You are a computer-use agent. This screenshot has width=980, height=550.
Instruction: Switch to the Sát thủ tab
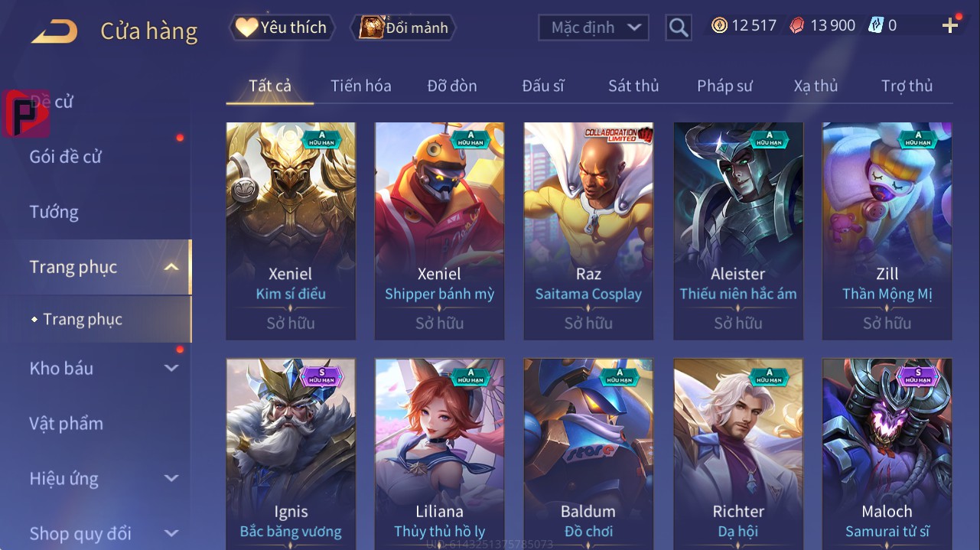pyautogui.click(x=633, y=86)
